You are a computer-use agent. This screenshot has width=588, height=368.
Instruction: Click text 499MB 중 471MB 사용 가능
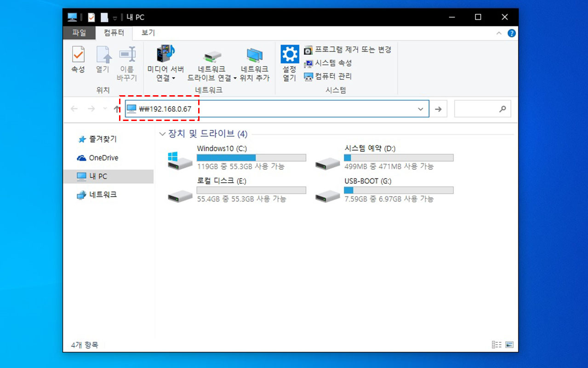click(x=389, y=167)
